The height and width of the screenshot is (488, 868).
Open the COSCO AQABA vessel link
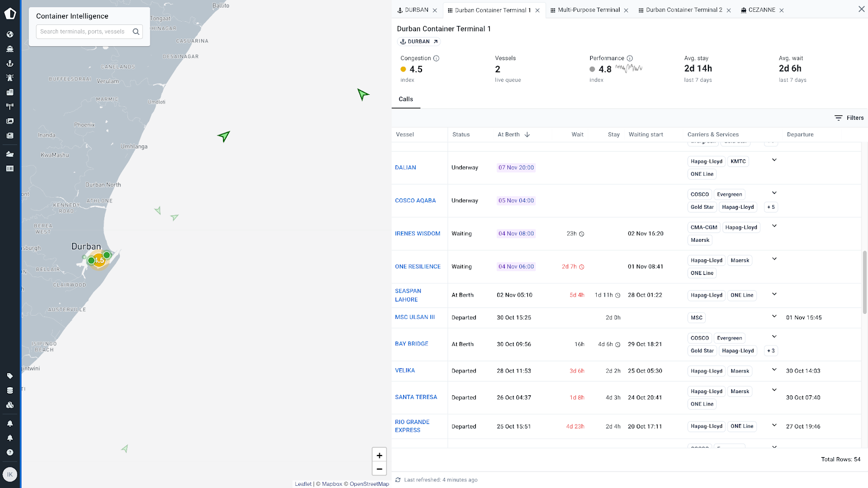click(415, 201)
